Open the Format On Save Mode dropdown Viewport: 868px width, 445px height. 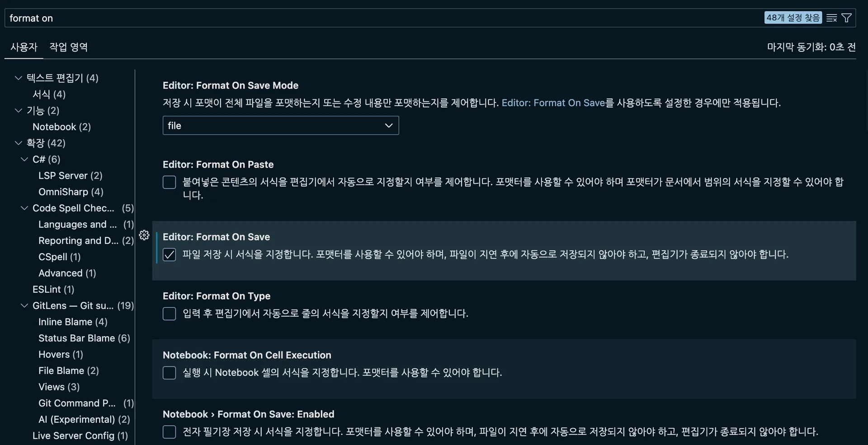pos(280,126)
